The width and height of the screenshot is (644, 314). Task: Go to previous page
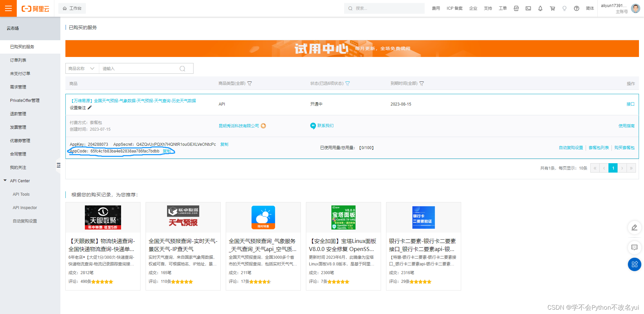(x=604, y=168)
